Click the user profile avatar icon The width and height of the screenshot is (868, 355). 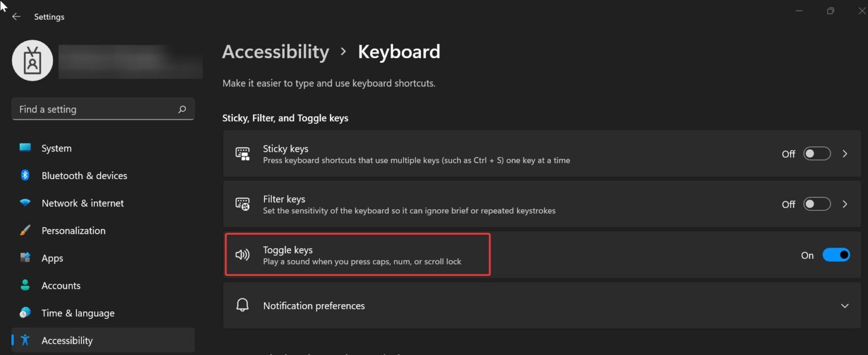coord(32,60)
